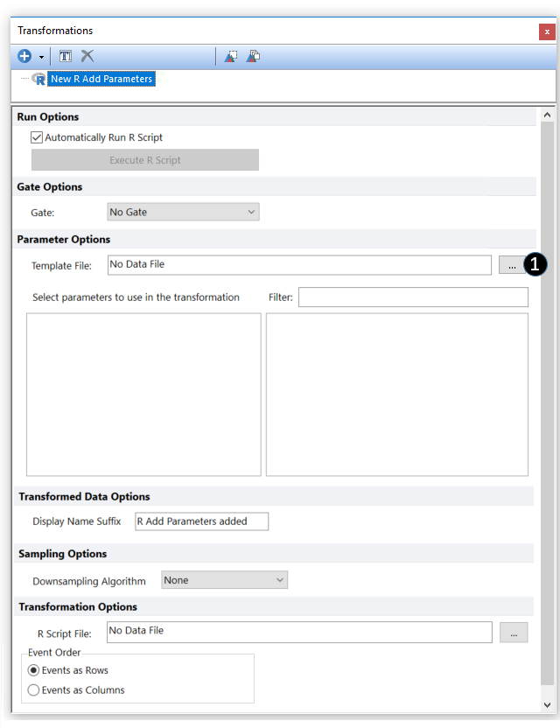The height and width of the screenshot is (728, 560).
Task: Browse for a Template File with the ellipsis button
Action: point(512,265)
